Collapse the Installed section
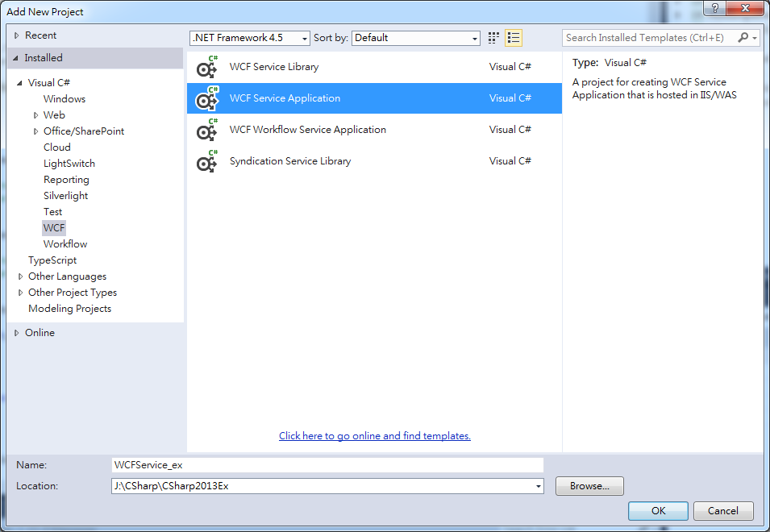This screenshot has width=770, height=532. point(15,58)
